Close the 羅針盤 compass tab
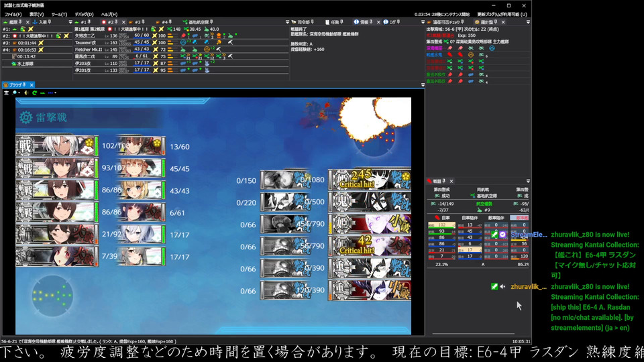Image resolution: width=644 pixels, height=362 pixels. [503, 22]
